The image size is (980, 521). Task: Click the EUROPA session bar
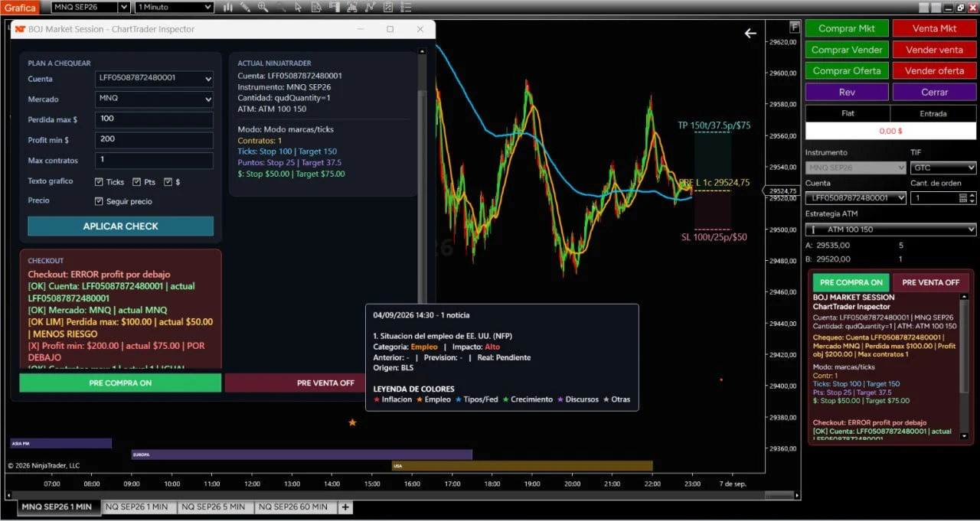302,454
